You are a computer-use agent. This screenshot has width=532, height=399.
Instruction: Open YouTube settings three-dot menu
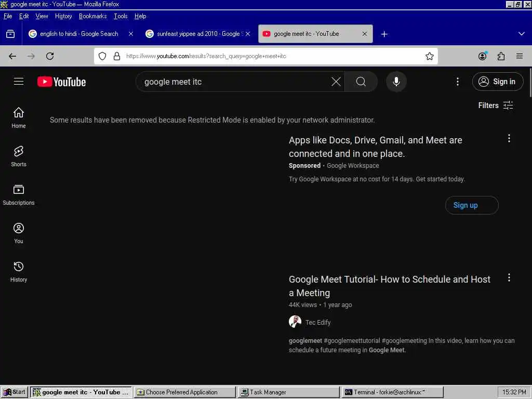[x=458, y=82]
